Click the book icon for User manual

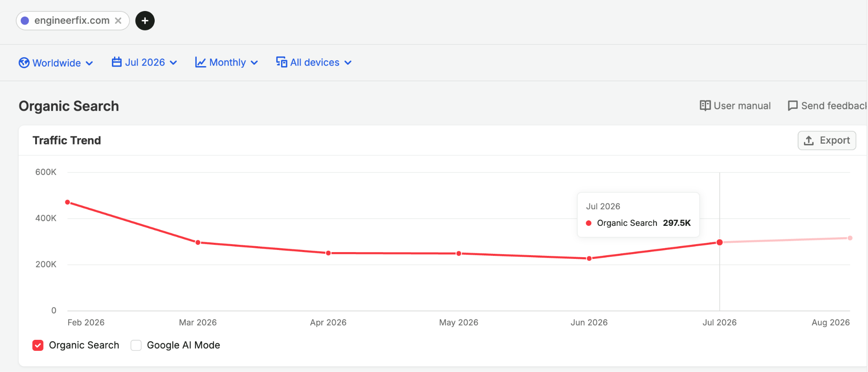pos(705,105)
